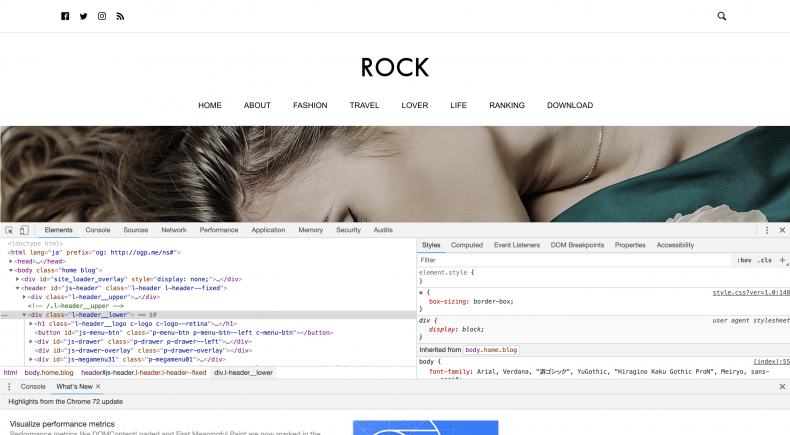The height and width of the screenshot is (435, 790).
Task: Focus the styles Filter input field
Action: pos(574,260)
